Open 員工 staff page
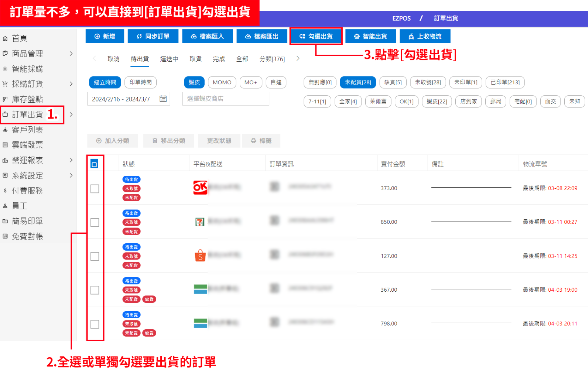This screenshot has height=377, width=588. [x=20, y=206]
